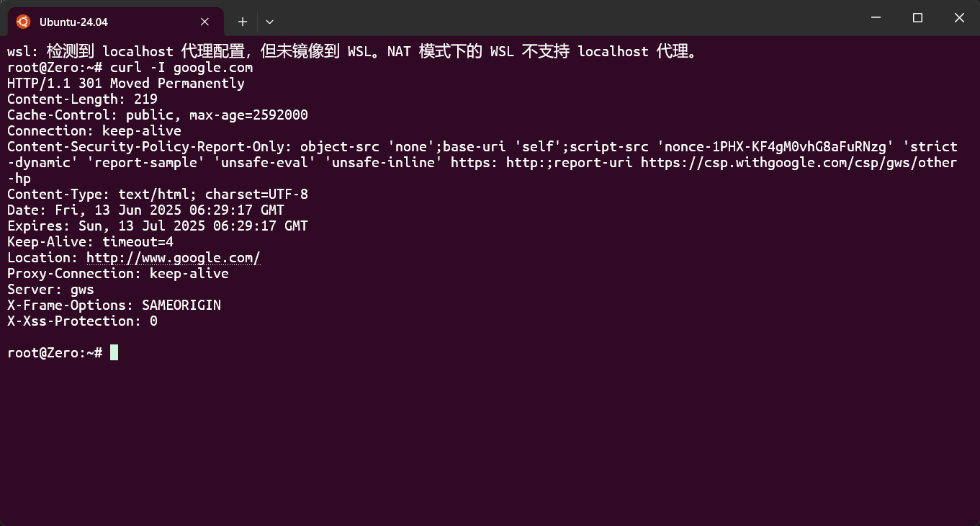Screen dimensions: 980x526
Task: Click the 'HTTP/1.1 301 Moved Permanently' line
Action: (x=126, y=84)
